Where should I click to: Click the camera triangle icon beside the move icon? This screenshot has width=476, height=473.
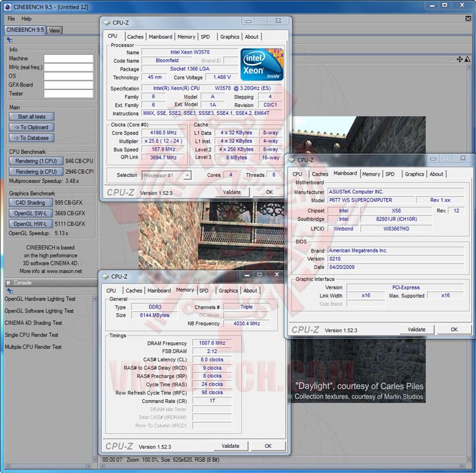[467, 59]
